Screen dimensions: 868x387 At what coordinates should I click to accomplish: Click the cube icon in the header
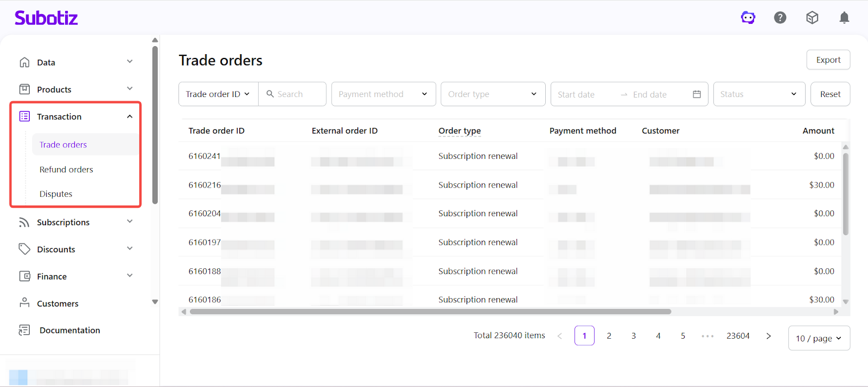tap(812, 18)
